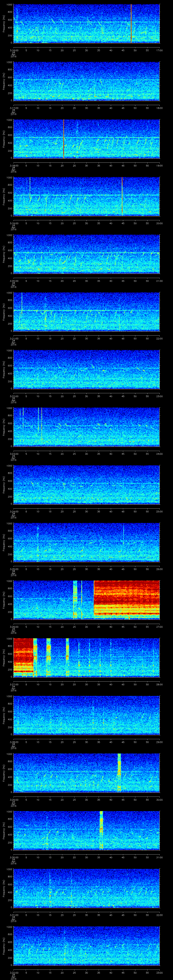Click the '20:00' end time label

point(160,223)
